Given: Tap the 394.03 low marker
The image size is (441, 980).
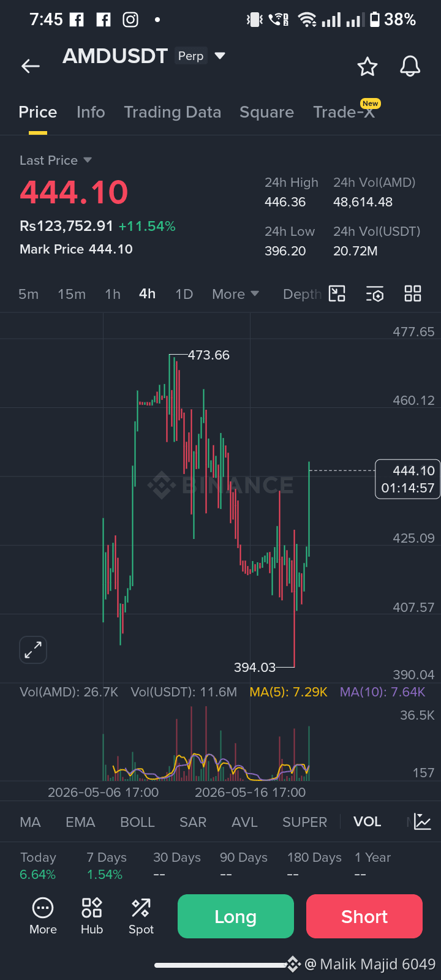Looking at the screenshot, I should point(255,667).
